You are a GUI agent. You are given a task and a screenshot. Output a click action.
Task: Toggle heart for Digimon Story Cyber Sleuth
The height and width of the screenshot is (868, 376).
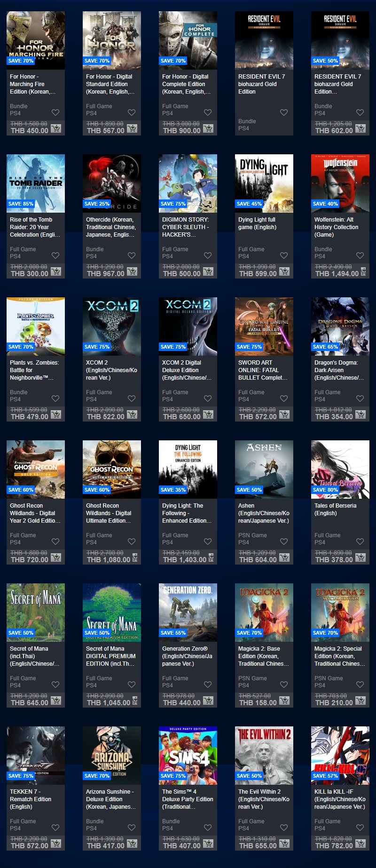(208, 255)
